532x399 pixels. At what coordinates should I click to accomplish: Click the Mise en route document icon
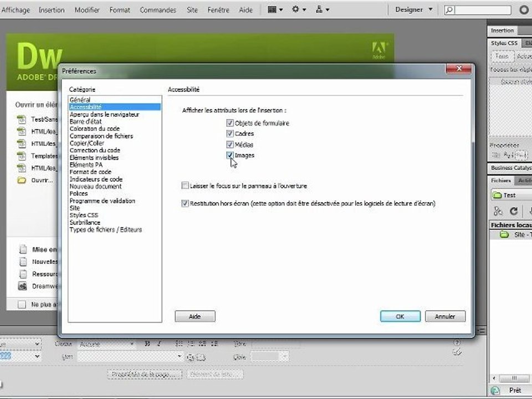point(23,249)
